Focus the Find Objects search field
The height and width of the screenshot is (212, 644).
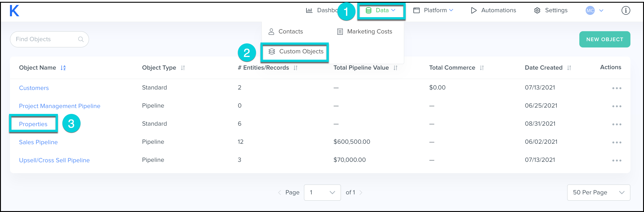tap(45, 39)
